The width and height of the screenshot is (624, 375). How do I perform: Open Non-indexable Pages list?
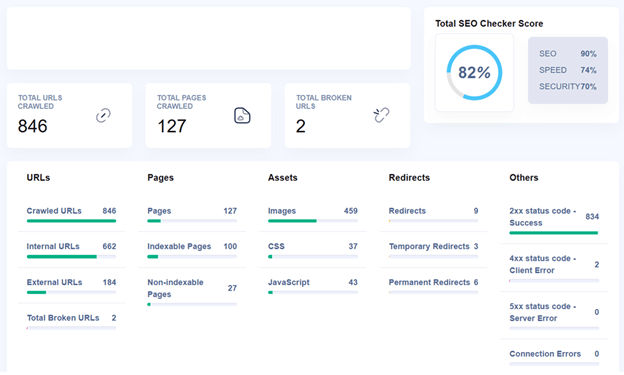coord(176,288)
